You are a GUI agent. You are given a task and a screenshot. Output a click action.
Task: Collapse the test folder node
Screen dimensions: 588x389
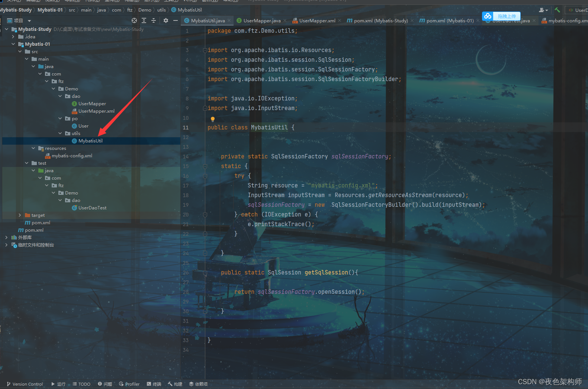point(27,163)
